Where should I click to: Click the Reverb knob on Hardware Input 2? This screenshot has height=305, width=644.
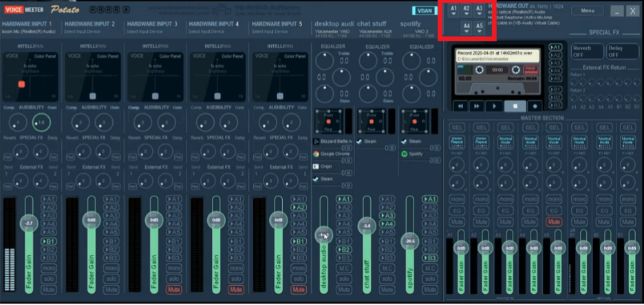coord(79,151)
